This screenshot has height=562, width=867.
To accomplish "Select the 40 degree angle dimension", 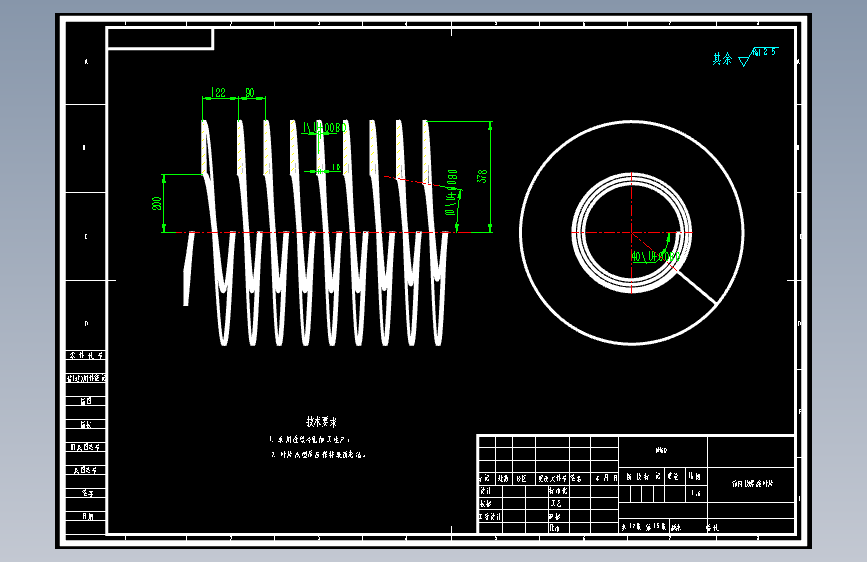I will (655, 256).
